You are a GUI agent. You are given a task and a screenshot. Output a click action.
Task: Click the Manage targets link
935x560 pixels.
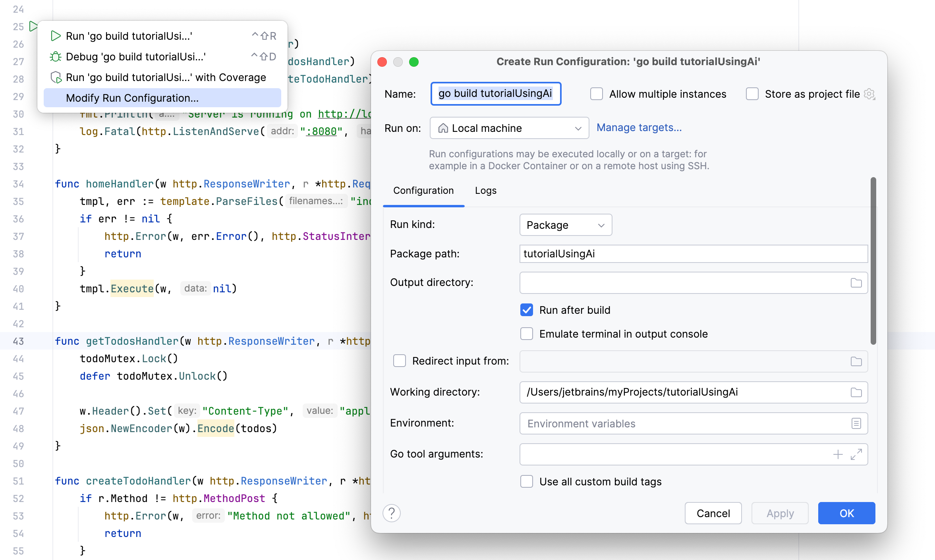tap(639, 127)
